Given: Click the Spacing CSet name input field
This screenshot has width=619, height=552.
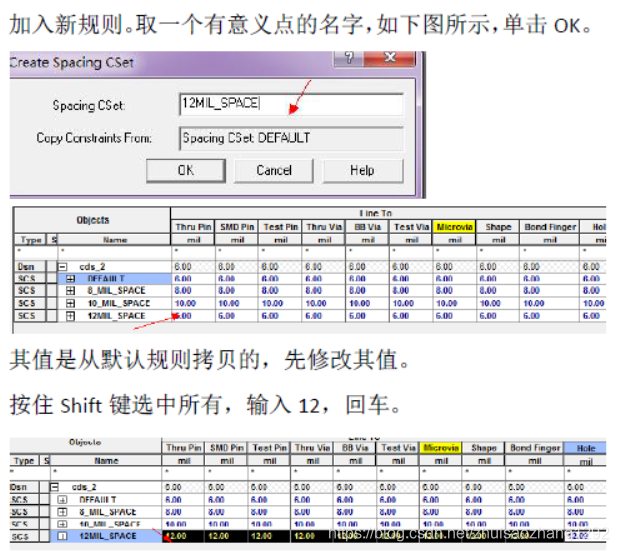Looking at the screenshot, I should click(290, 104).
